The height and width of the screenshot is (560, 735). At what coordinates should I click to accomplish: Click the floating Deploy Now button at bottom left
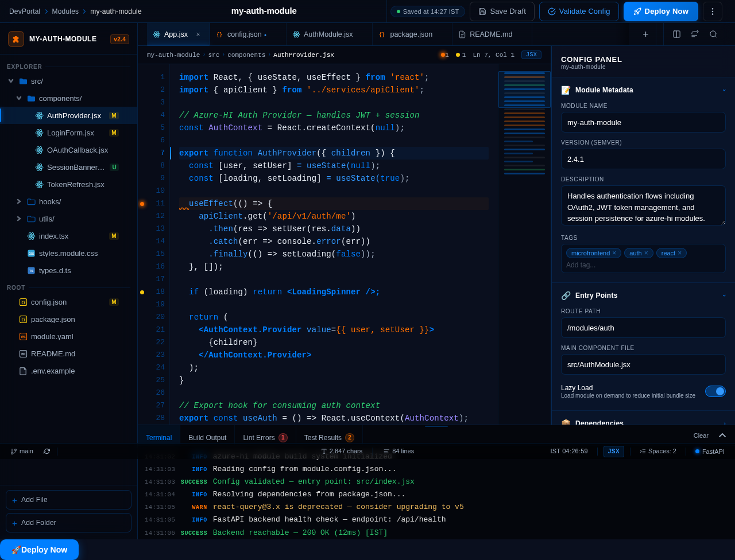[x=39, y=550]
